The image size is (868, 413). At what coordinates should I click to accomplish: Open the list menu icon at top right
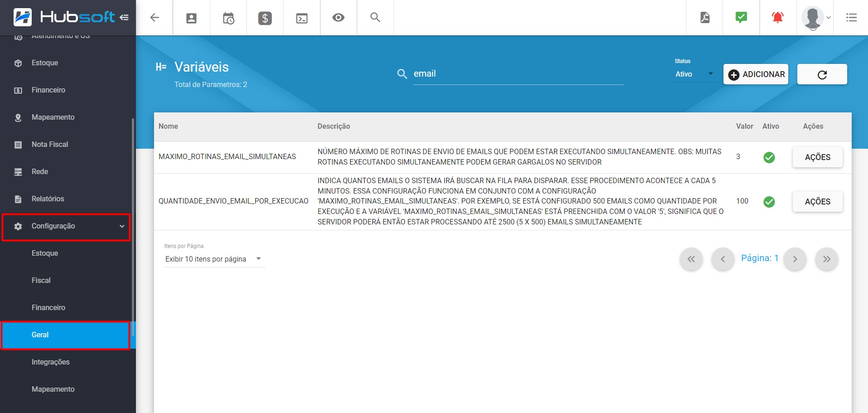click(x=851, y=18)
